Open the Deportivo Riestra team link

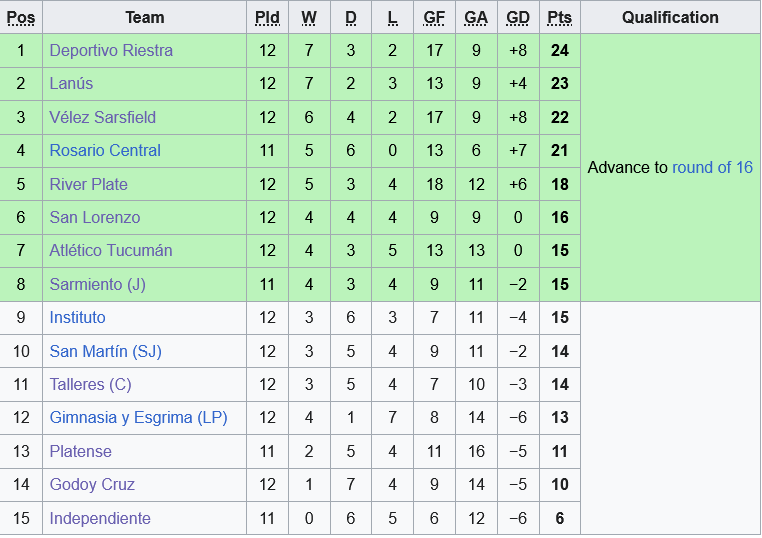111,50
